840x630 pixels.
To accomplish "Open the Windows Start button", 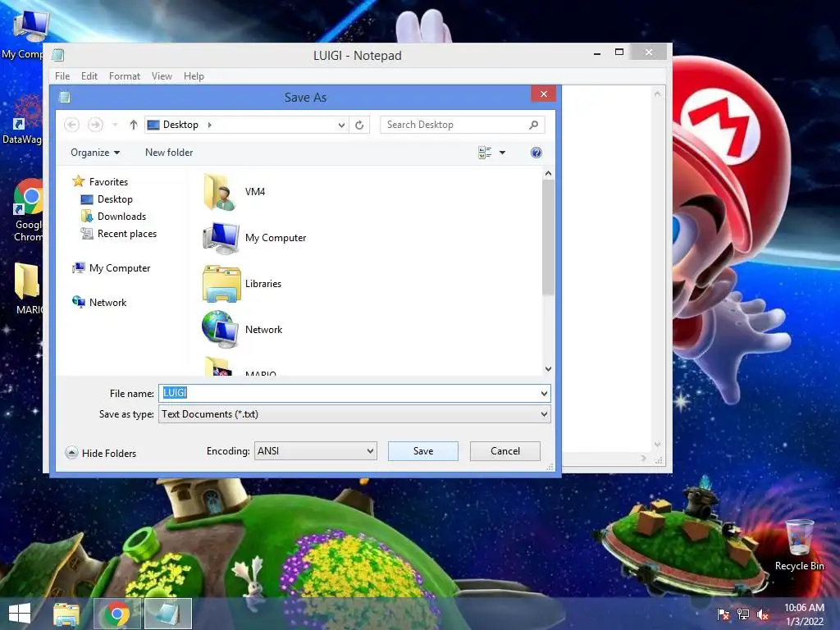I will [x=20, y=614].
